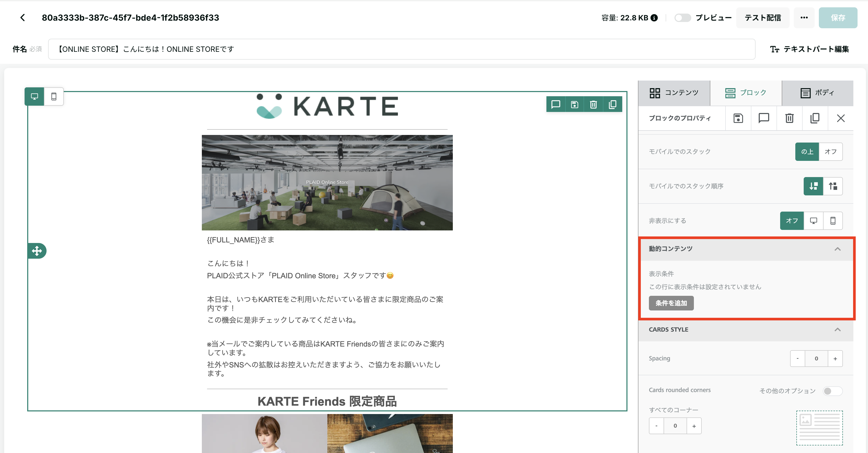868x453 pixels.
Task: Click the capacity info icon
Action: (654, 18)
